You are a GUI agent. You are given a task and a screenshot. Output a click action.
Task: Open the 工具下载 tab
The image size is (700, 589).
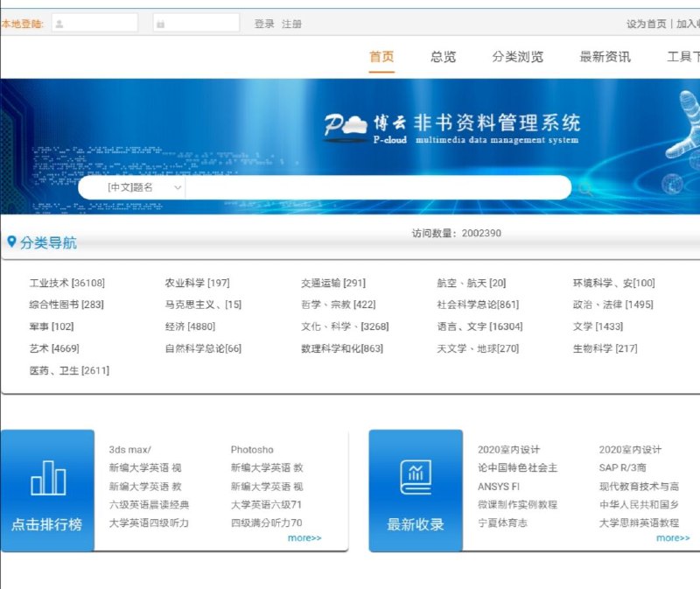pyautogui.click(x=683, y=57)
